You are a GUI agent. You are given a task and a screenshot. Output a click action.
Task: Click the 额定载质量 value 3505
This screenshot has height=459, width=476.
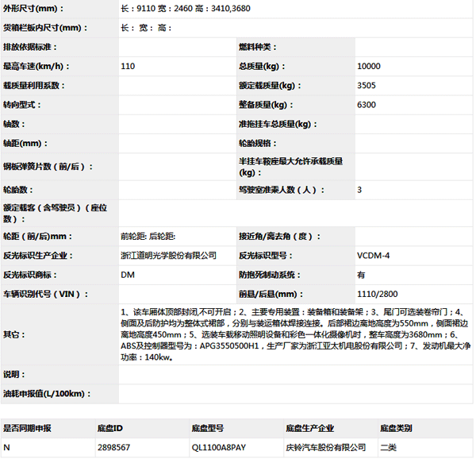[367, 86]
